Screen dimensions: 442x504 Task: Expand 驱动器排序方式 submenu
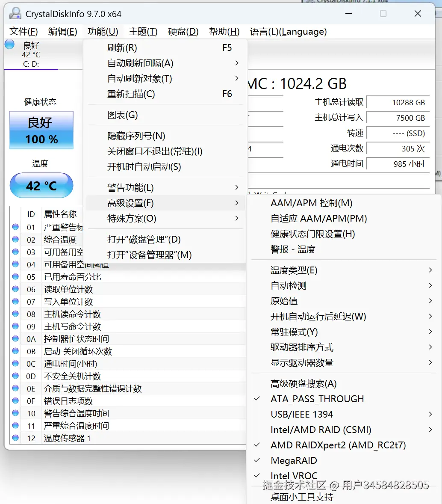343,347
